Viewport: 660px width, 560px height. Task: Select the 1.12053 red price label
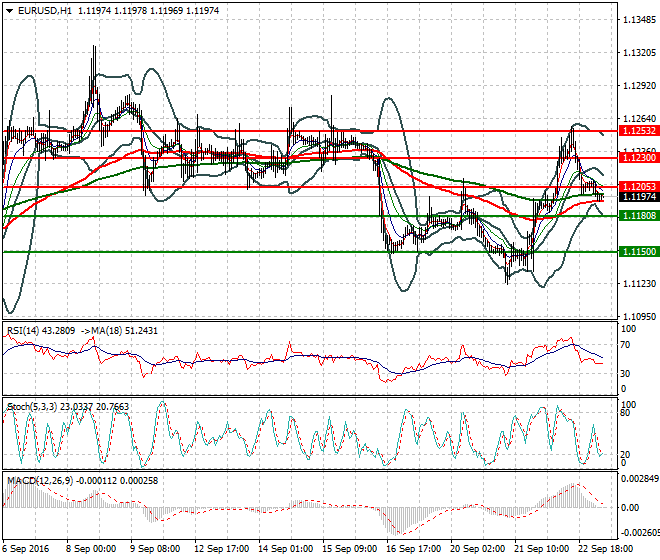(x=639, y=187)
